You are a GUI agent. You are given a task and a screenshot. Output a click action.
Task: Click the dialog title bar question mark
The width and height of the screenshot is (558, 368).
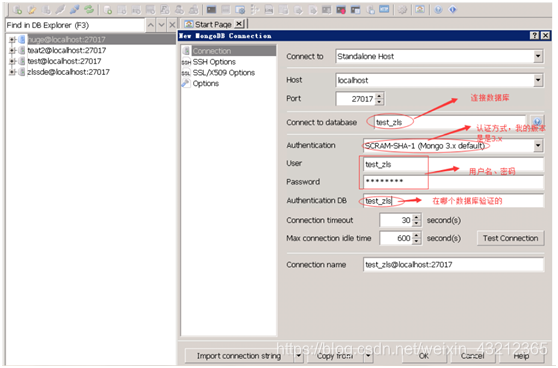[x=535, y=35]
